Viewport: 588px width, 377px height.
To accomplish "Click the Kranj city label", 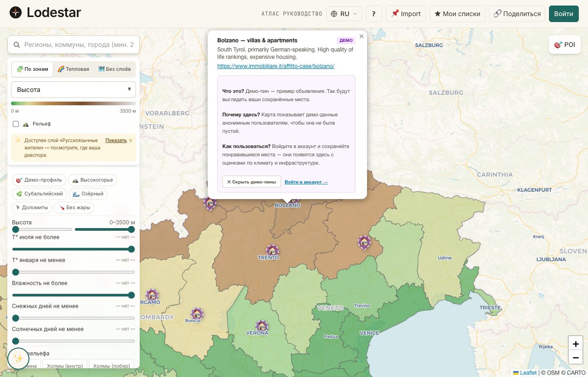I will [x=538, y=237].
